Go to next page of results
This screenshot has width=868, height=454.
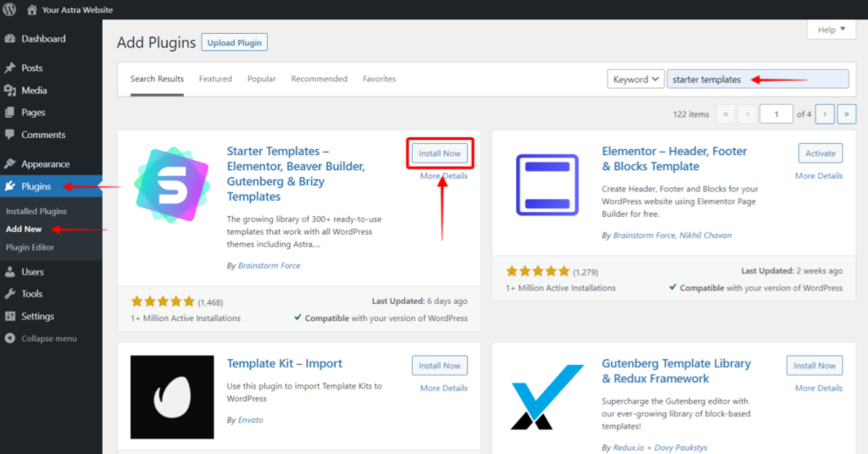(x=824, y=114)
